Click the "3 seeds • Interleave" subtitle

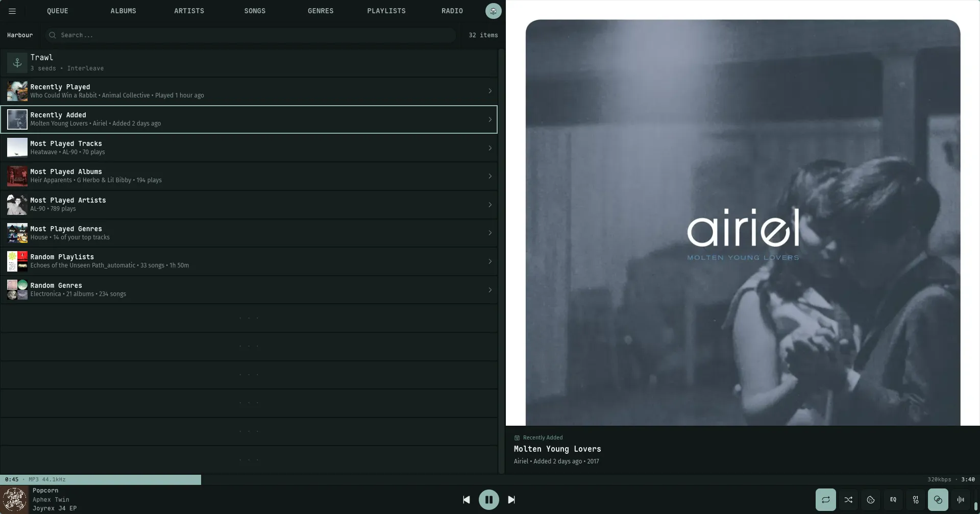click(67, 68)
